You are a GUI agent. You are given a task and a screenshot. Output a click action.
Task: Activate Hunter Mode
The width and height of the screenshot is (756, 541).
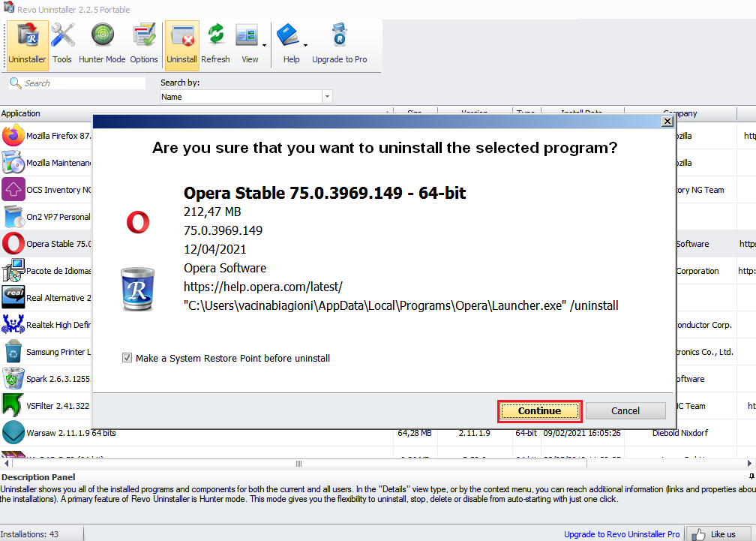101,45
